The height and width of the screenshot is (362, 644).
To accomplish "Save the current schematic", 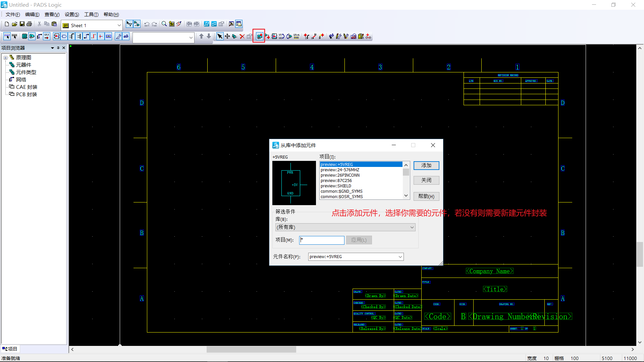I will tap(21, 24).
